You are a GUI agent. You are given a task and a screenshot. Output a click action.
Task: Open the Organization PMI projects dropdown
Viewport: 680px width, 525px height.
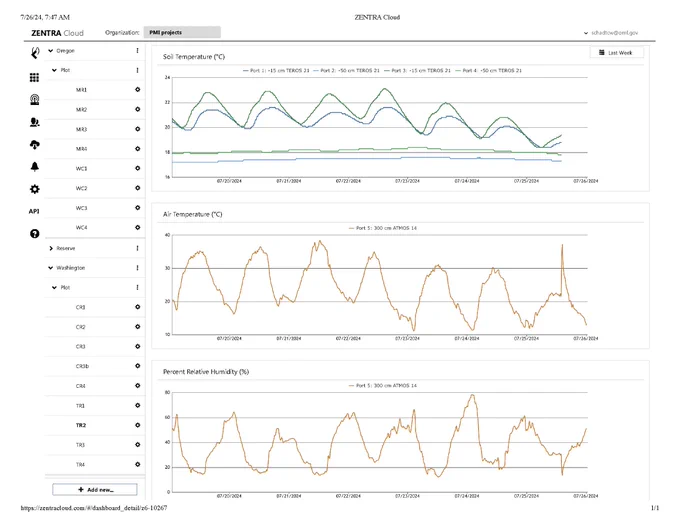[182, 33]
